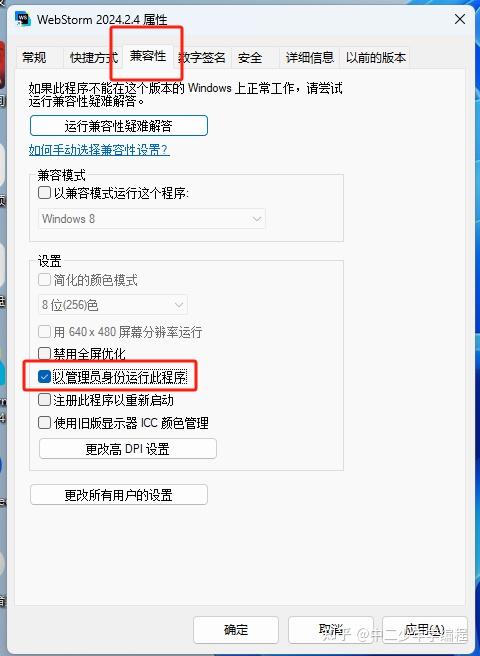
Task: Open the 快捷方式 tab
Action: pos(94,57)
